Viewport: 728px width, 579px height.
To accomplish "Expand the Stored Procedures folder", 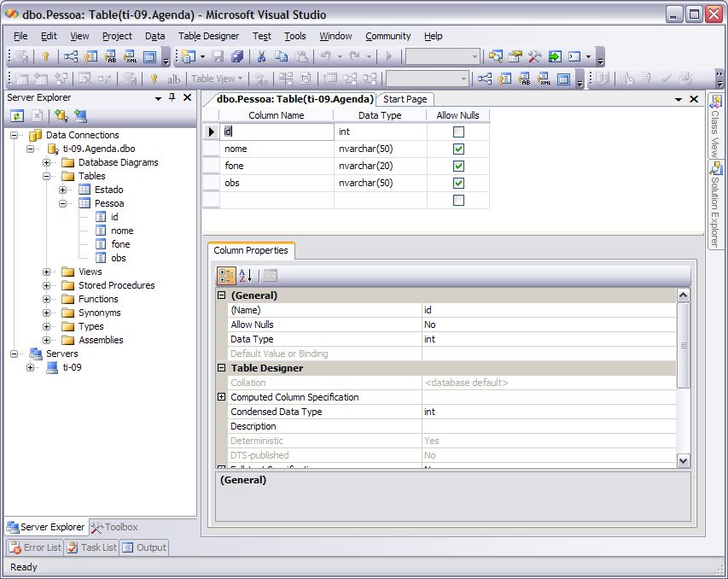I will [x=47, y=285].
